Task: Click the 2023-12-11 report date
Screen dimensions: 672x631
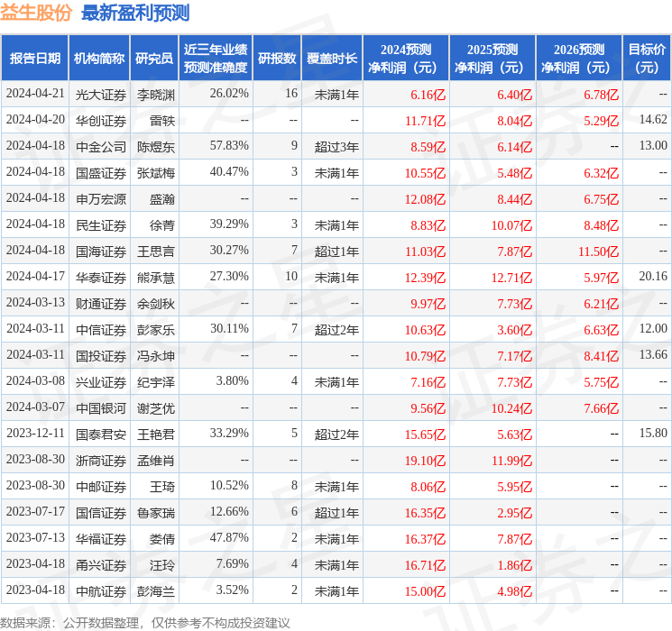Action: click(x=35, y=433)
